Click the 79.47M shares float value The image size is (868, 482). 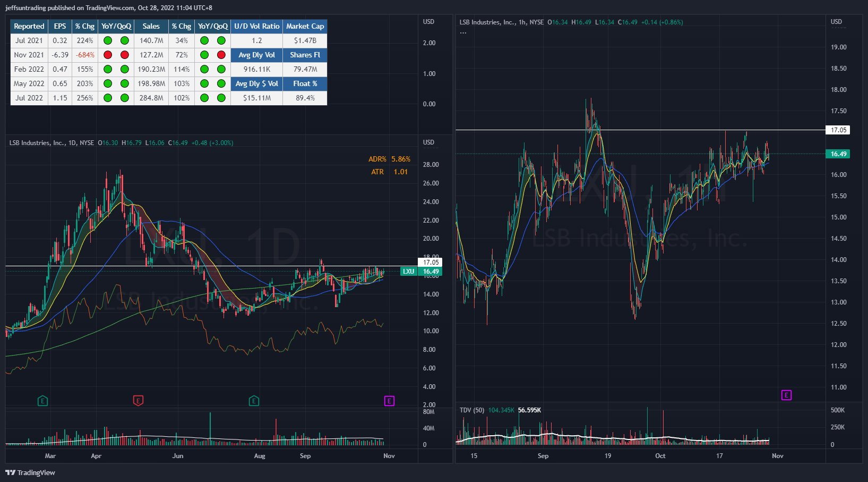click(305, 69)
